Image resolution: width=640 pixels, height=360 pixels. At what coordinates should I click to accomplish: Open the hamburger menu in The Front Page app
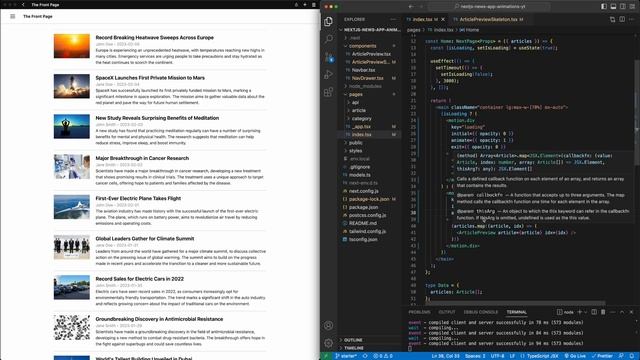click(x=13, y=16)
